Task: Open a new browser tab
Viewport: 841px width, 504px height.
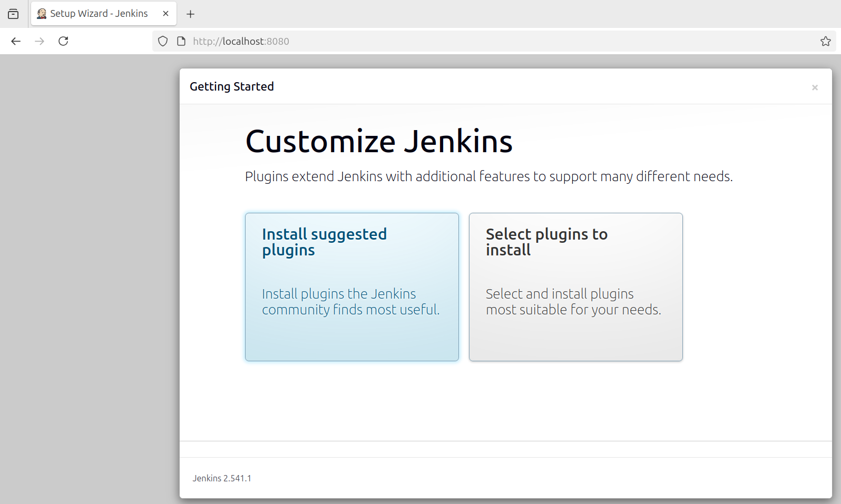Action: tap(191, 14)
